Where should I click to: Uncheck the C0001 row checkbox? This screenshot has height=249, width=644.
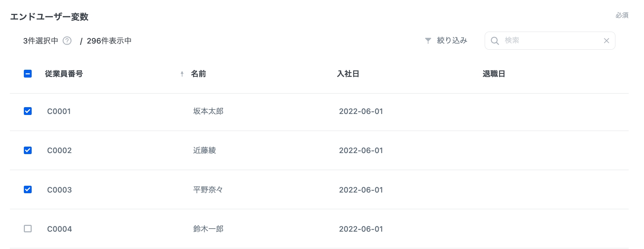click(28, 111)
